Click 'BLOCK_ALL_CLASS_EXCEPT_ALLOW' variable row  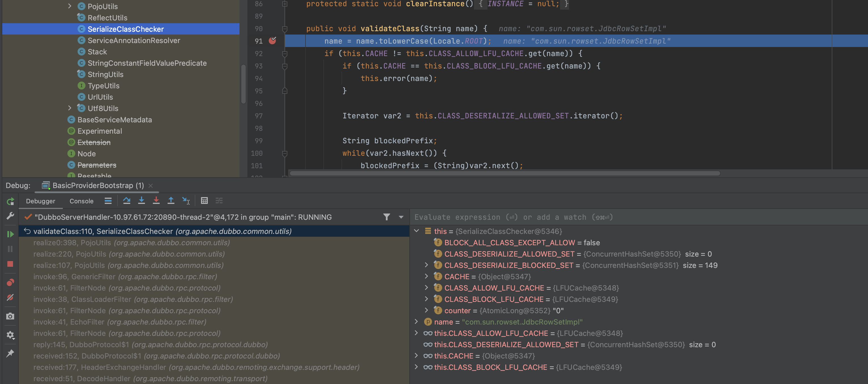tap(638, 242)
